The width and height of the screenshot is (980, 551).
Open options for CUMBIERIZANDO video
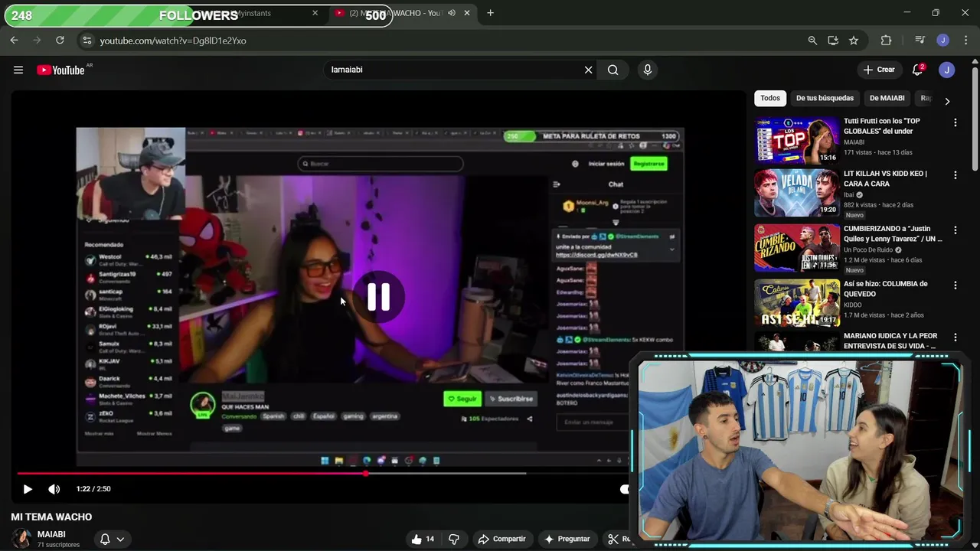pyautogui.click(x=955, y=230)
